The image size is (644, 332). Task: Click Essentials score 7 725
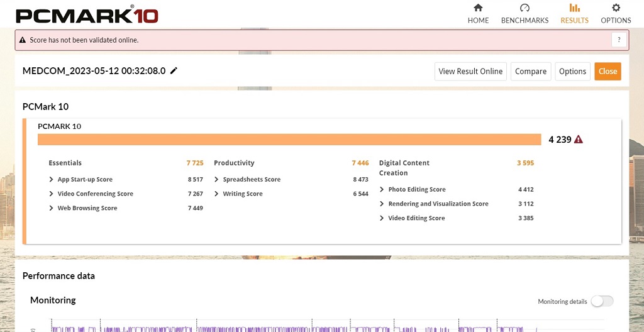195,163
